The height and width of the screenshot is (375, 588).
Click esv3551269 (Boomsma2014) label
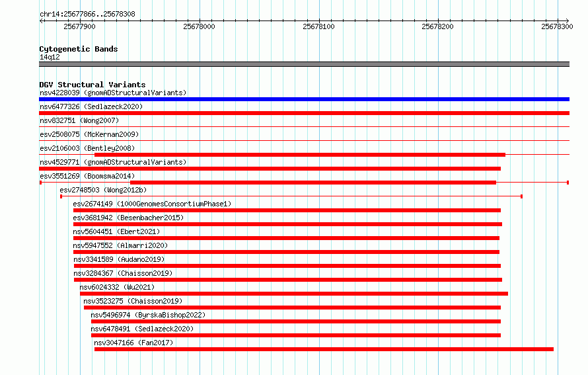click(87, 176)
